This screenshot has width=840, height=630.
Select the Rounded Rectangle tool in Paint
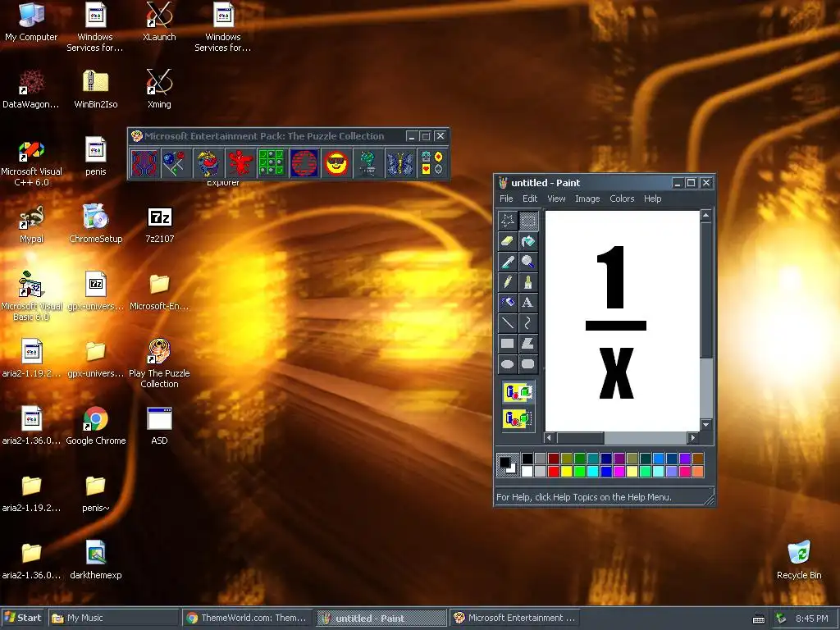[x=527, y=363]
